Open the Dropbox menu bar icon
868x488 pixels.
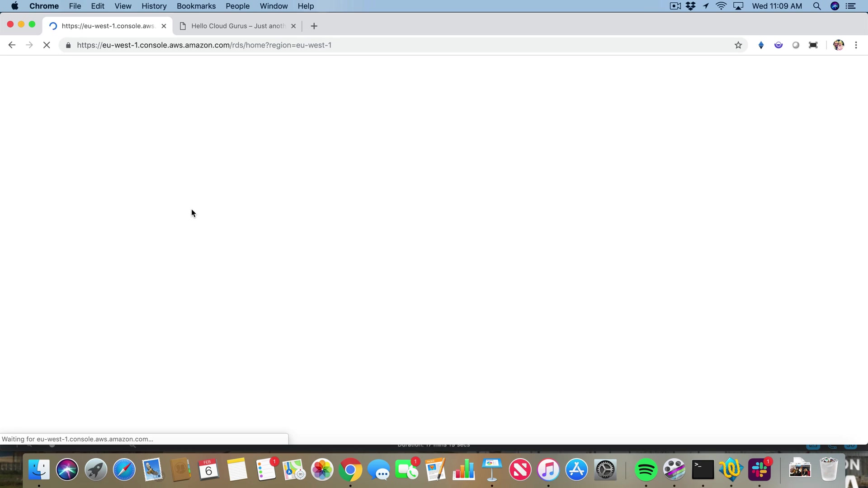point(690,6)
